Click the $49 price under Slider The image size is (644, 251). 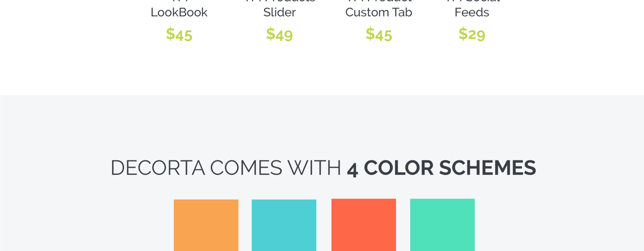click(279, 34)
